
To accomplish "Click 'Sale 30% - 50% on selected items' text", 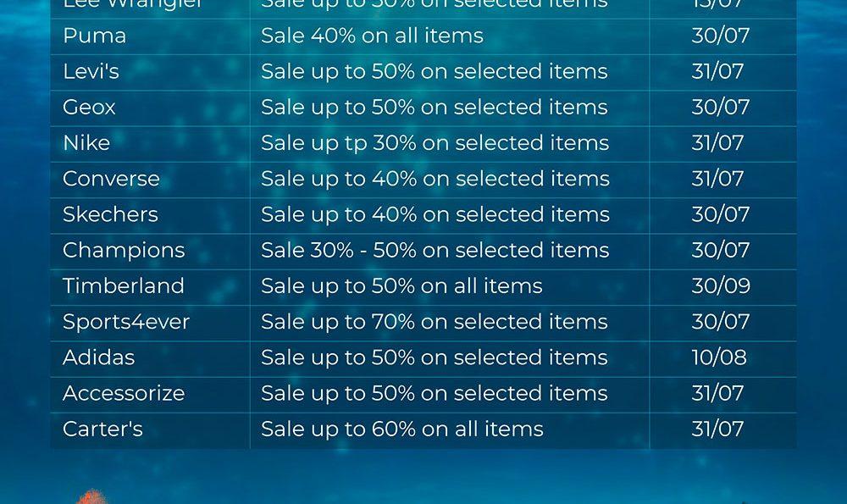I will click(435, 250).
